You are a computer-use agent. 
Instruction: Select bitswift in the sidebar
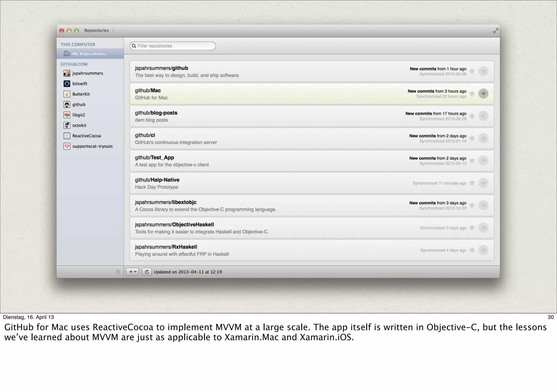(80, 84)
